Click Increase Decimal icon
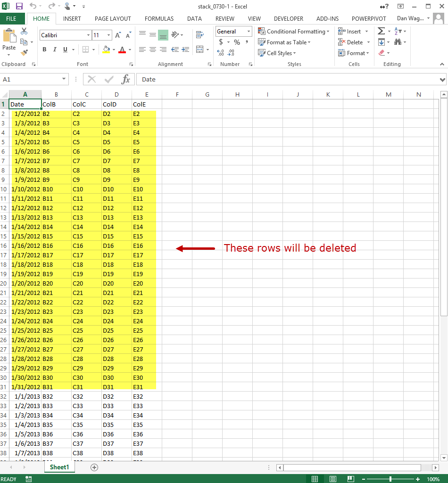The image size is (448, 483). point(220,53)
